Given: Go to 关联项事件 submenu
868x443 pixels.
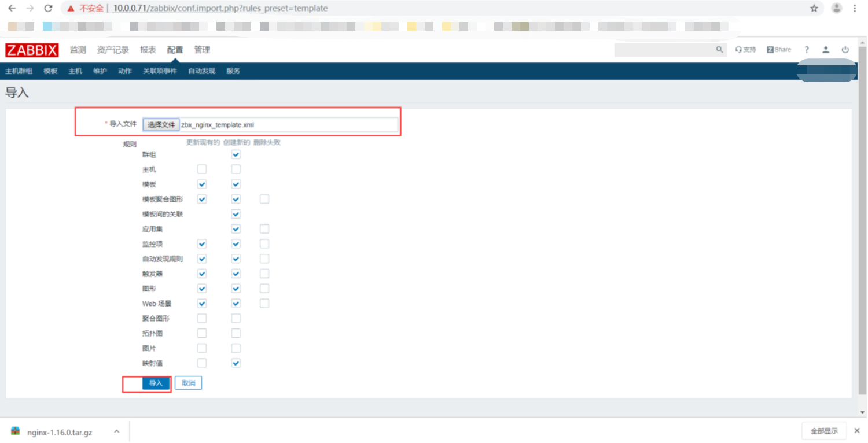Looking at the screenshot, I should (x=160, y=71).
